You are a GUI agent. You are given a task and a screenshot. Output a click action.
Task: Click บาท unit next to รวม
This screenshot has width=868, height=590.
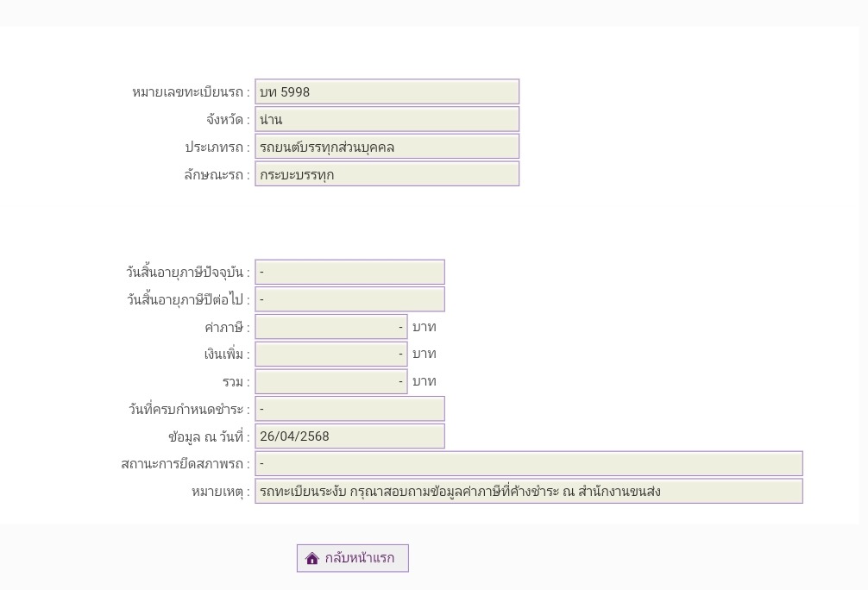(x=424, y=381)
